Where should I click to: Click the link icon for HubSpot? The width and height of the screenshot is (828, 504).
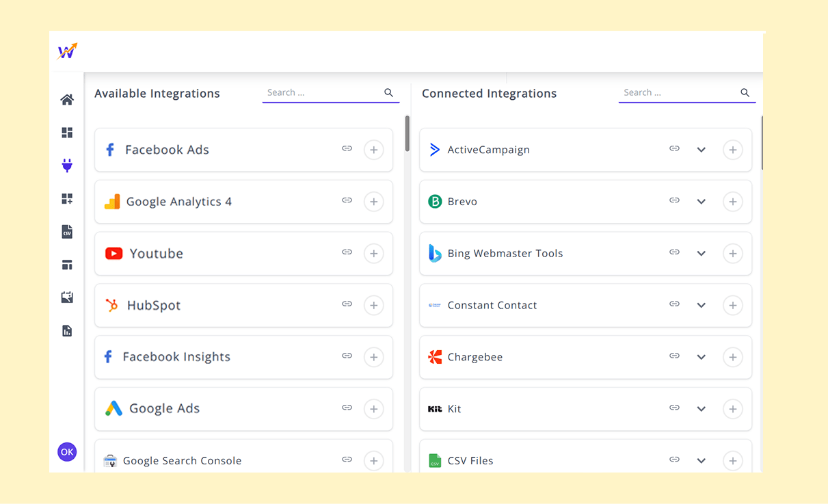coord(347,304)
